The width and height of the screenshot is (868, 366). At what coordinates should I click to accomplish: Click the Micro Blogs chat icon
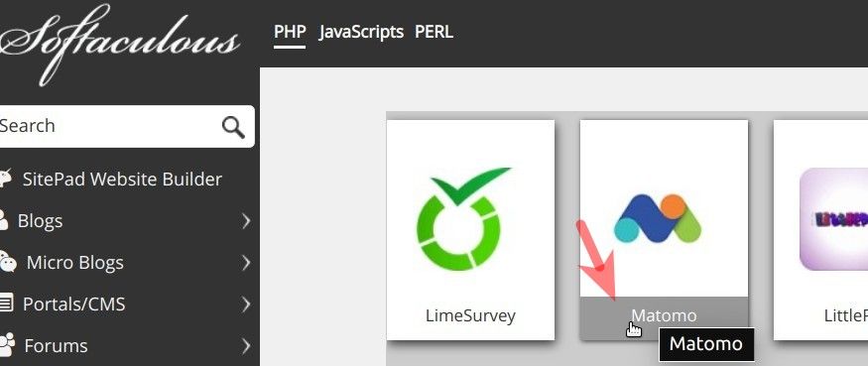[x=8, y=262]
